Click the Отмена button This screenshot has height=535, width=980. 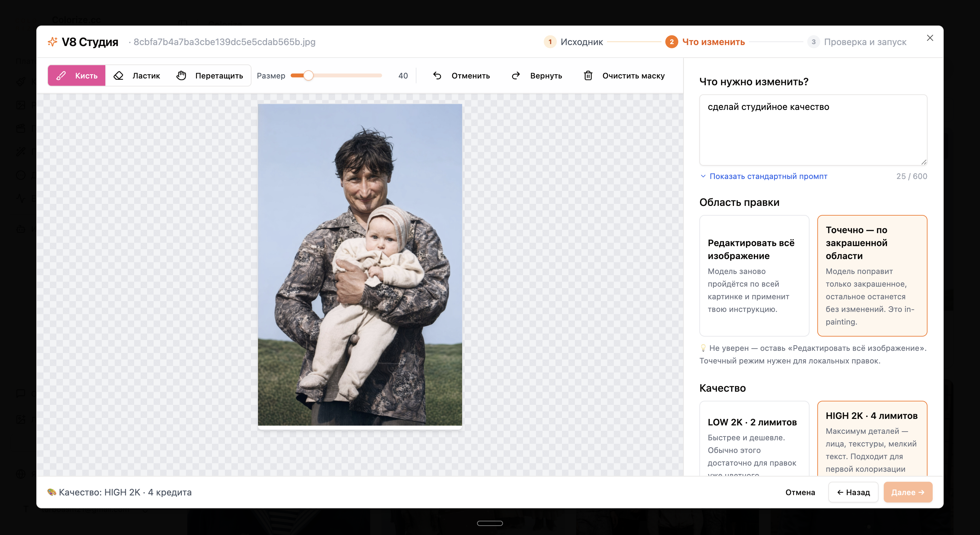800,493
